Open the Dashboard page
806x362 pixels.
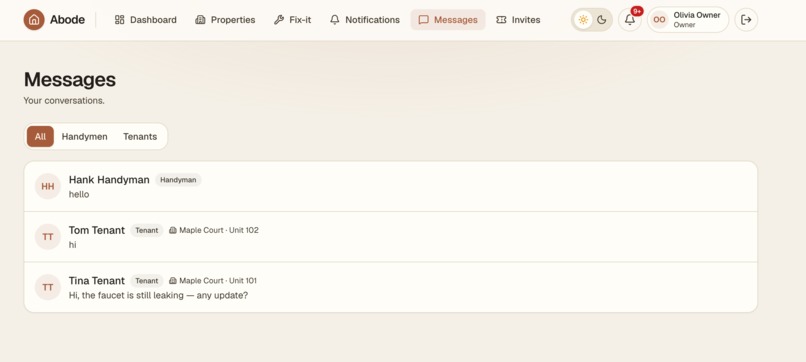coord(145,20)
